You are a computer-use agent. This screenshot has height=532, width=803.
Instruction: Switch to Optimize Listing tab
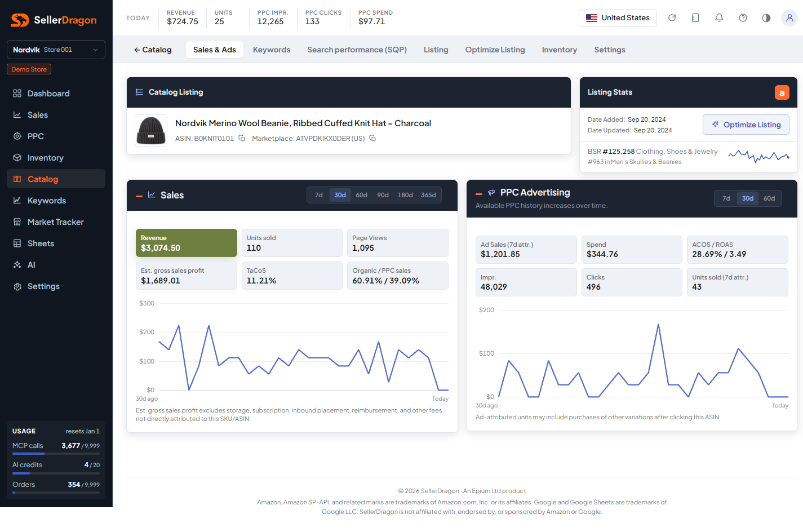(x=495, y=50)
